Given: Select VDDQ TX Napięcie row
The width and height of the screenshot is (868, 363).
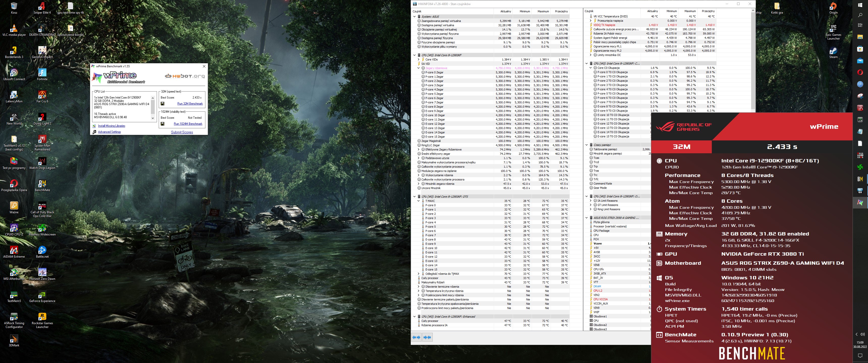Looking at the screenshot, I should [x=652, y=25].
